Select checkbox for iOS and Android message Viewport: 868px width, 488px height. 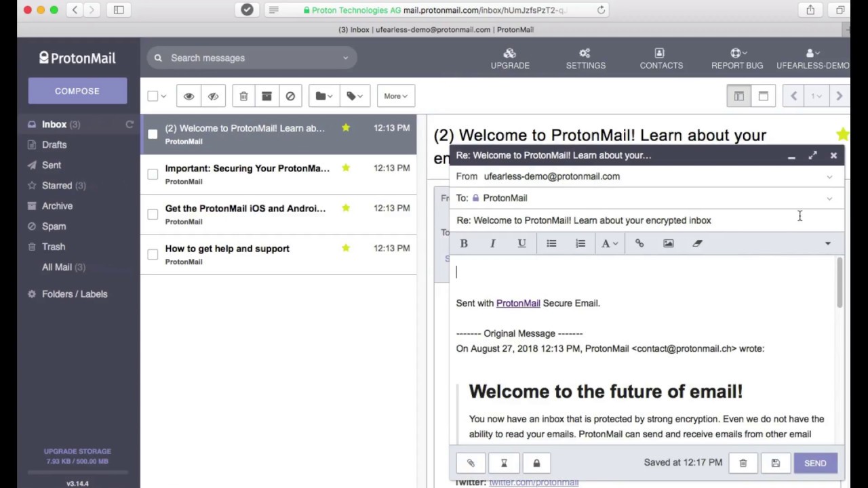[153, 214]
